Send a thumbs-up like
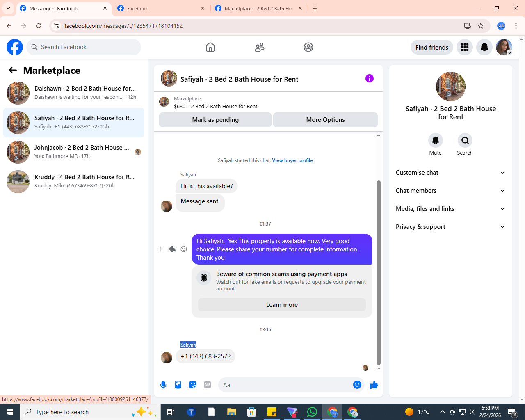525x420 pixels. tap(374, 385)
